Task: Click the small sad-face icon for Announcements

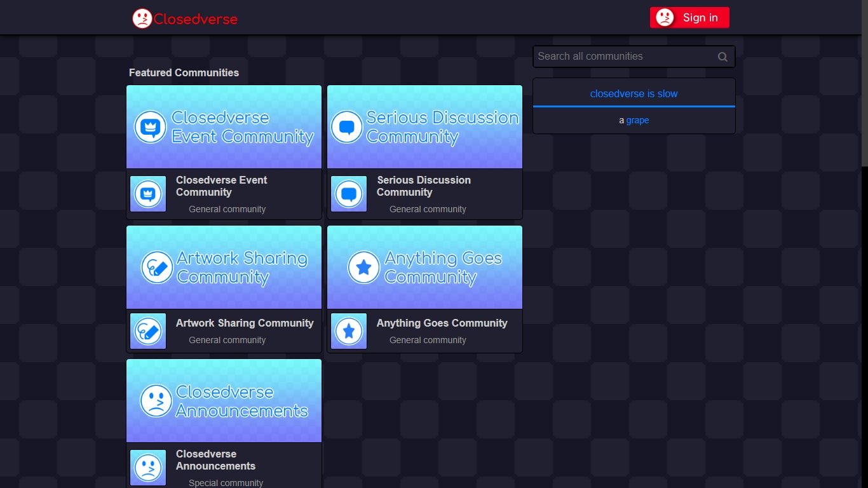Action: (148, 468)
